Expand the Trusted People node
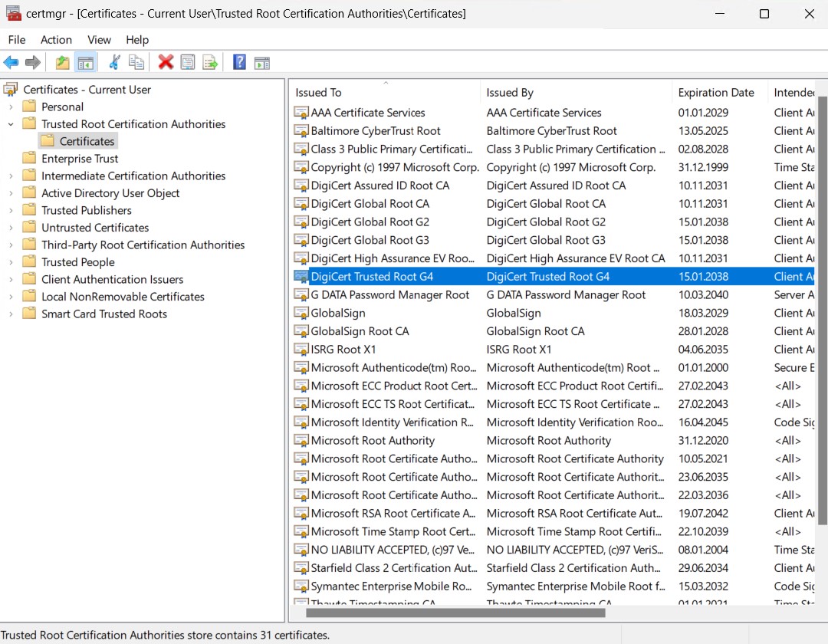This screenshot has height=644, width=828. (x=11, y=262)
